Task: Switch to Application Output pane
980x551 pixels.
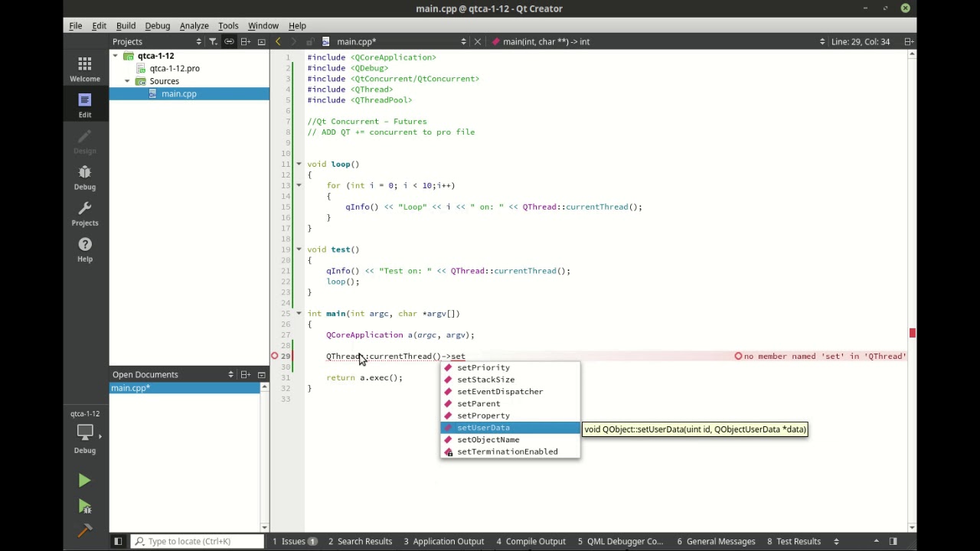Action: coord(444,541)
